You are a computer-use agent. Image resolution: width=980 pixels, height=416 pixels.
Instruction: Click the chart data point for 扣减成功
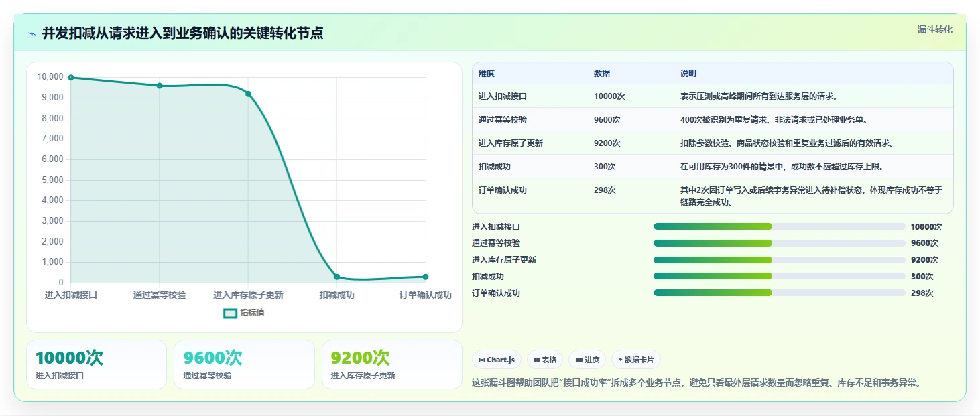tap(337, 277)
